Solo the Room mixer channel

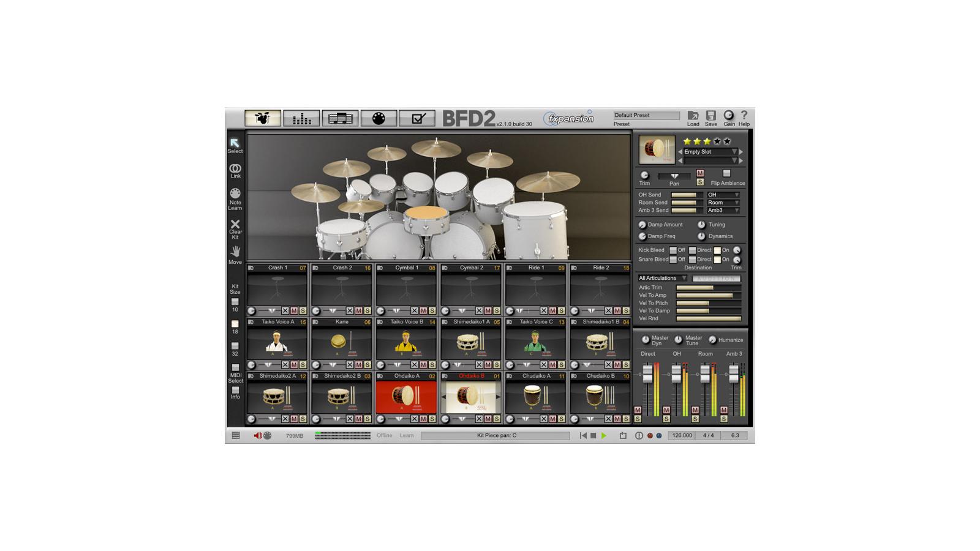pyautogui.click(x=695, y=419)
